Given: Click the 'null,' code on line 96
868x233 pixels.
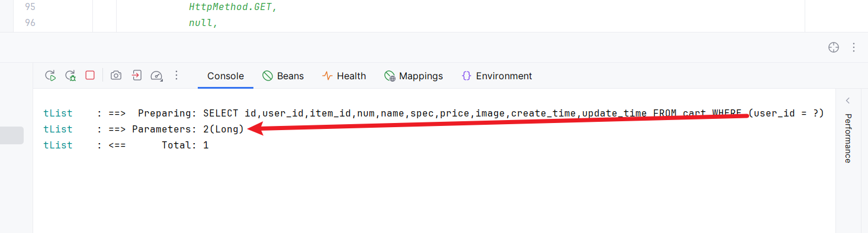Looking at the screenshot, I should [x=204, y=23].
